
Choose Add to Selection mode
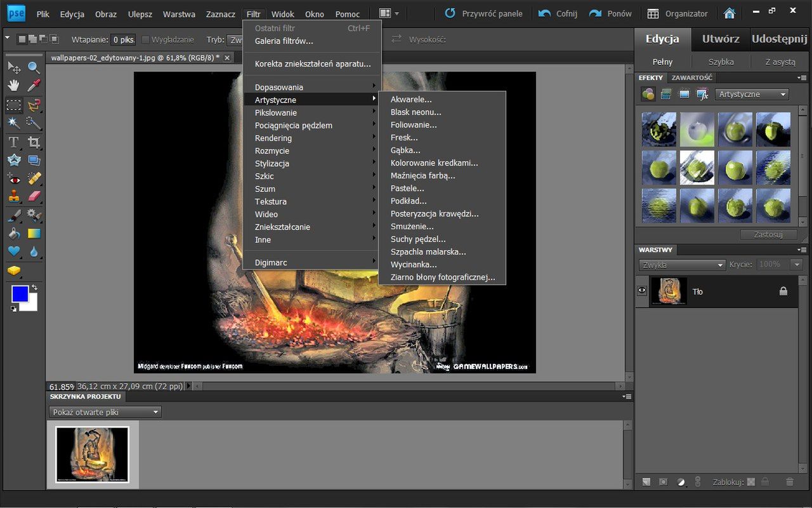33,39
